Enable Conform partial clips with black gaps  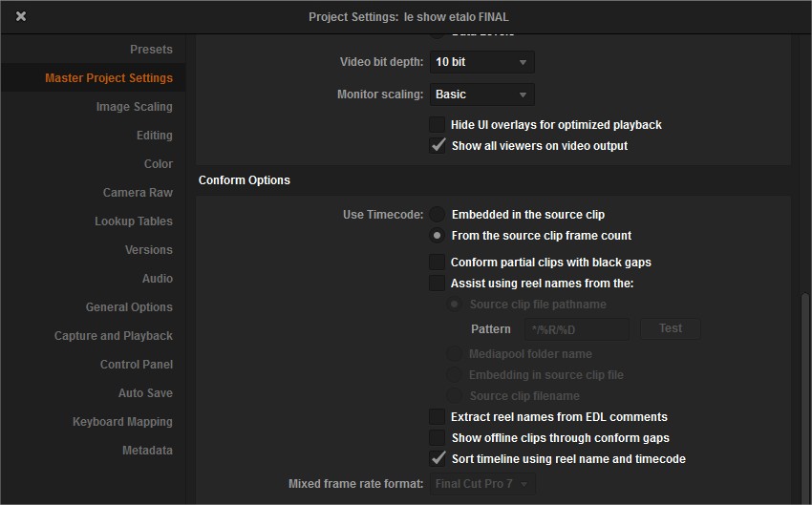point(437,263)
